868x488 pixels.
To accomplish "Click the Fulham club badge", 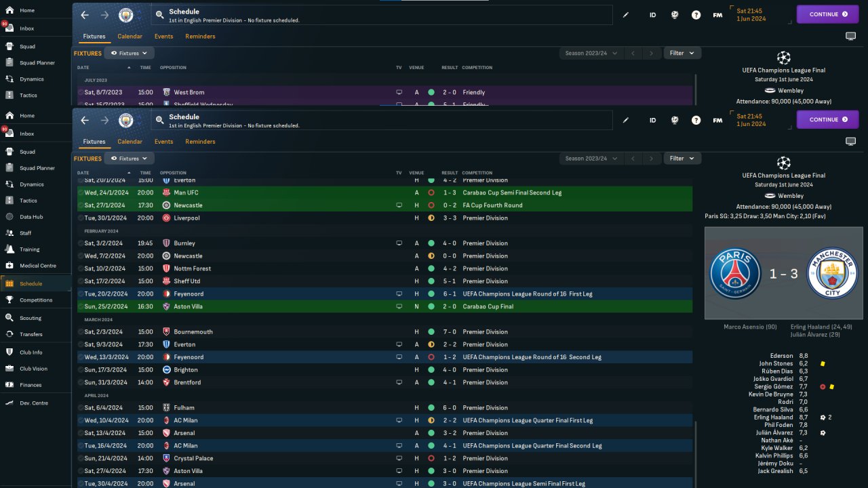I will (166, 408).
